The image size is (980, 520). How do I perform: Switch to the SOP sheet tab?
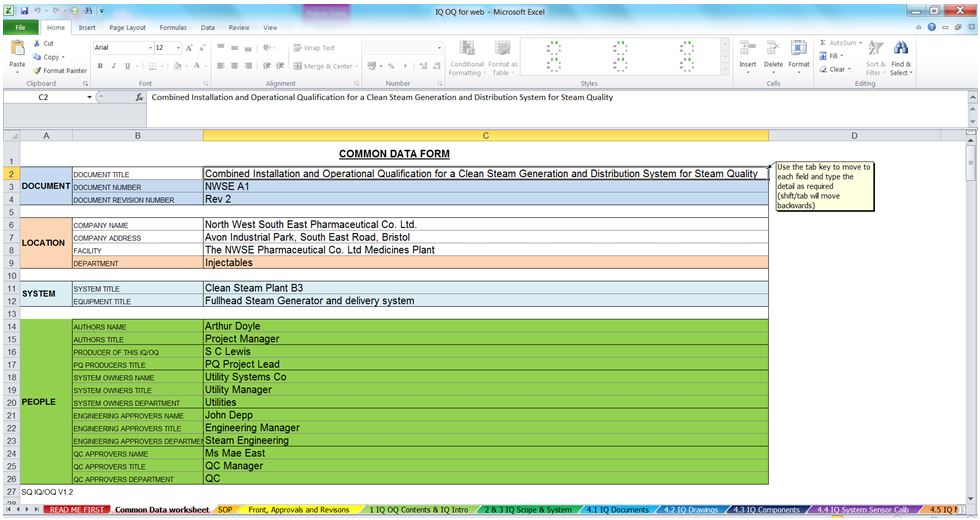[225, 510]
